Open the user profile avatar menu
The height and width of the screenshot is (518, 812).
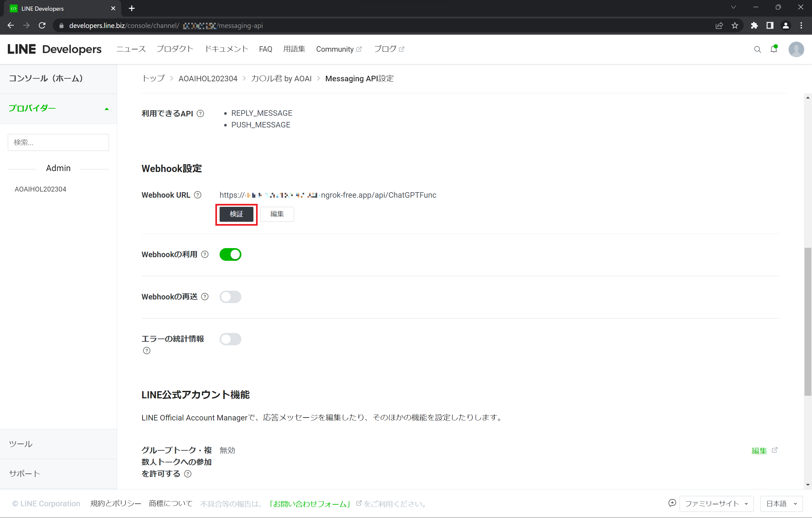pyautogui.click(x=796, y=49)
